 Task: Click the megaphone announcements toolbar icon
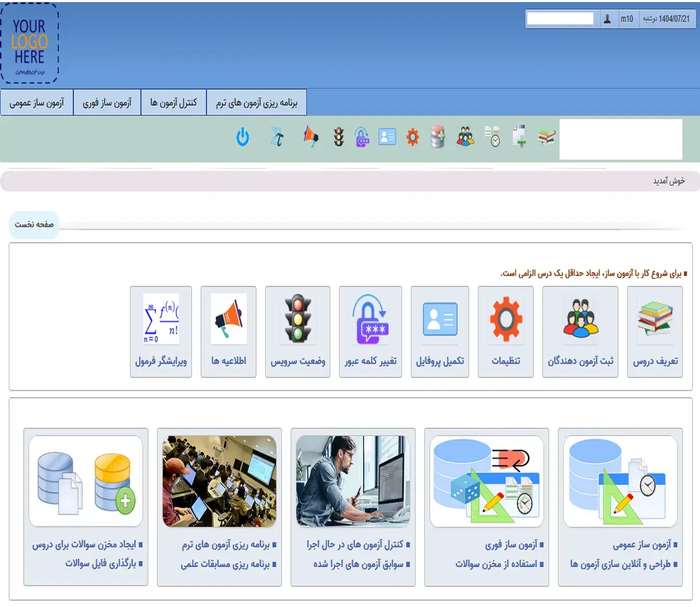[310, 137]
